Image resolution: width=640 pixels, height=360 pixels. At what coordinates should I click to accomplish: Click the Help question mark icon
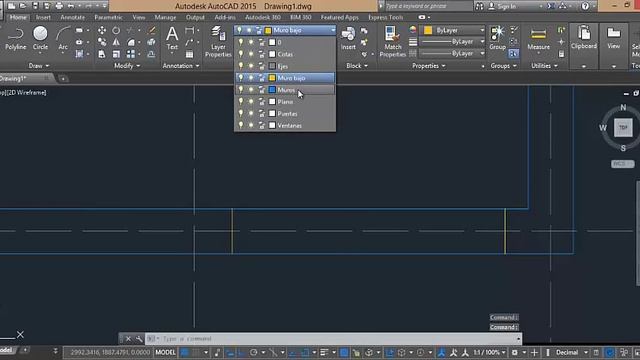coord(585,6)
